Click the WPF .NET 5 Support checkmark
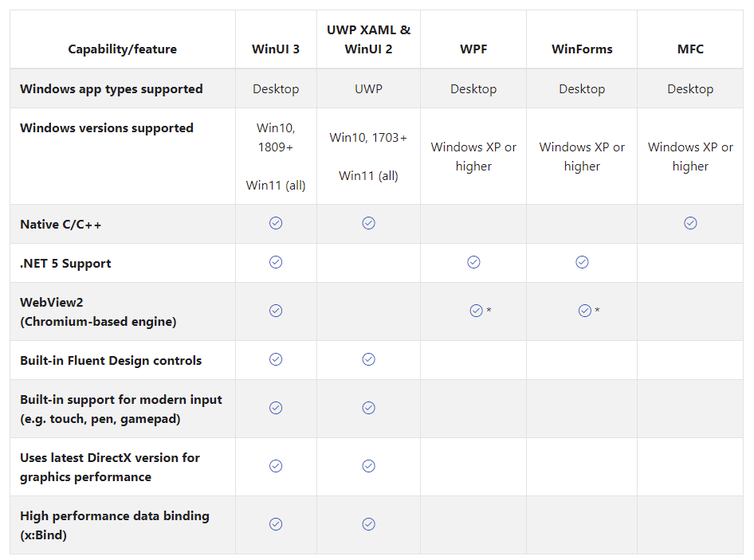754x560 pixels. [x=473, y=262]
